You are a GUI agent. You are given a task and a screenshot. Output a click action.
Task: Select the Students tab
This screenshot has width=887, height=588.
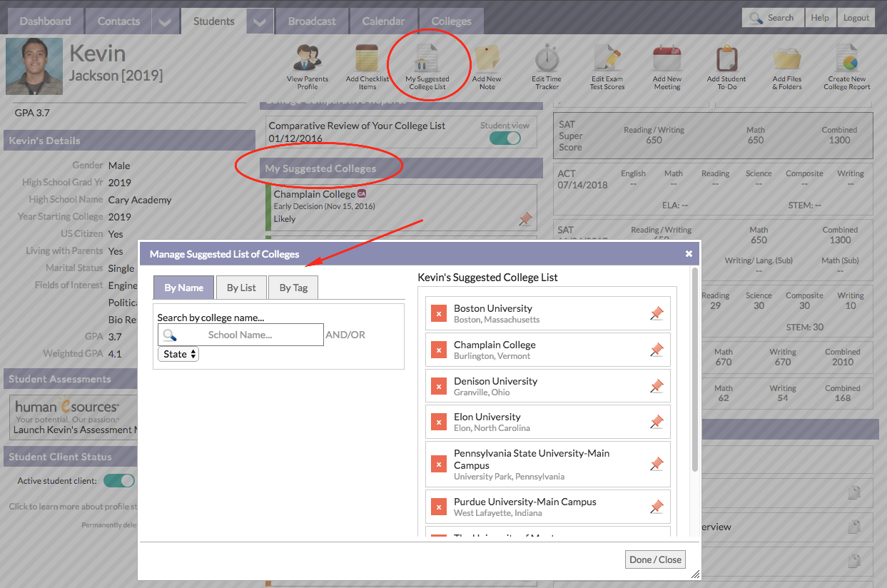(x=214, y=21)
